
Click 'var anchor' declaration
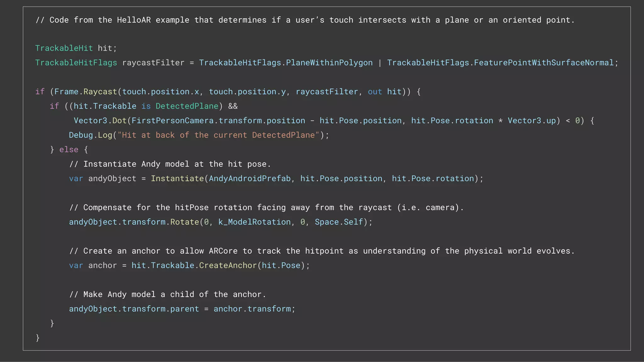93,265
